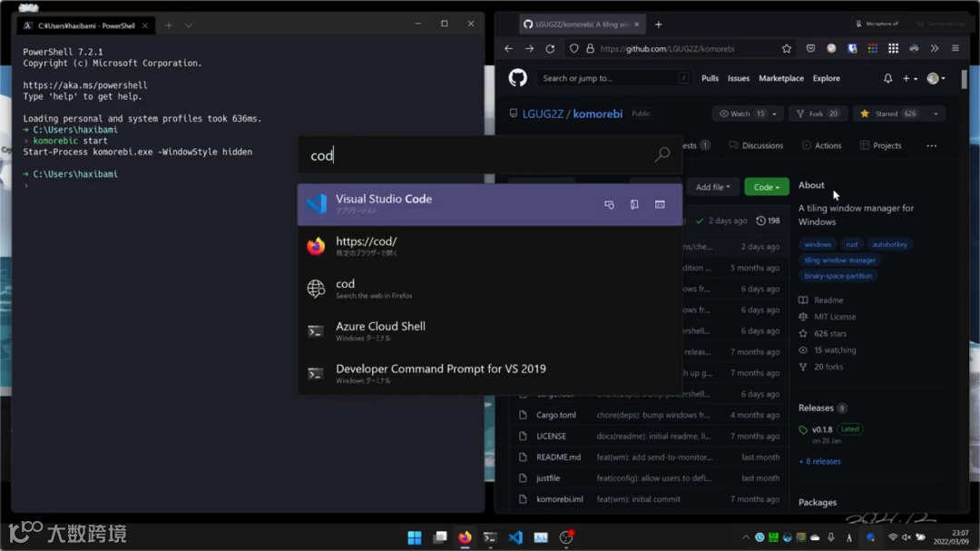Open Cargo.toml file in the file list
Image resolution: width=980 pixels, height=551 pixels.
point(555,415)
